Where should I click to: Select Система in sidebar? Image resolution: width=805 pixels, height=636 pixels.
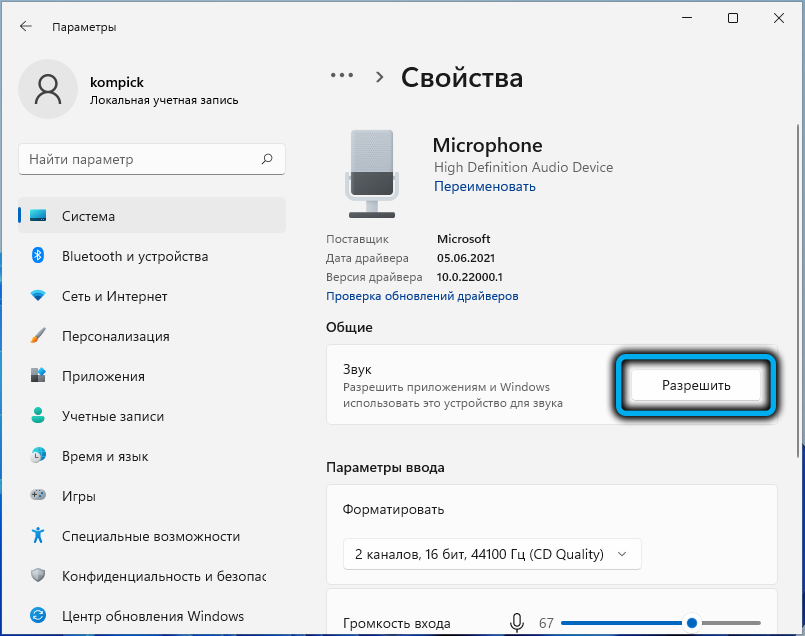pos(88,216)
